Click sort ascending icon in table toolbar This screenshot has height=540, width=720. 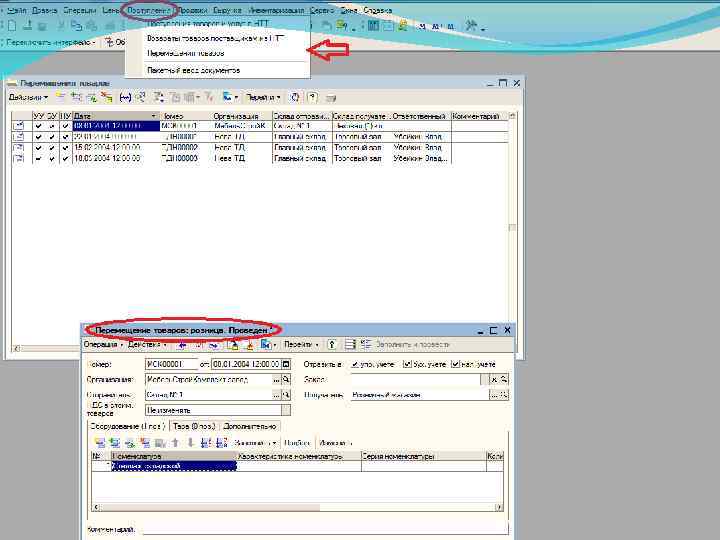pyautogui.click(x=206, y=443)
